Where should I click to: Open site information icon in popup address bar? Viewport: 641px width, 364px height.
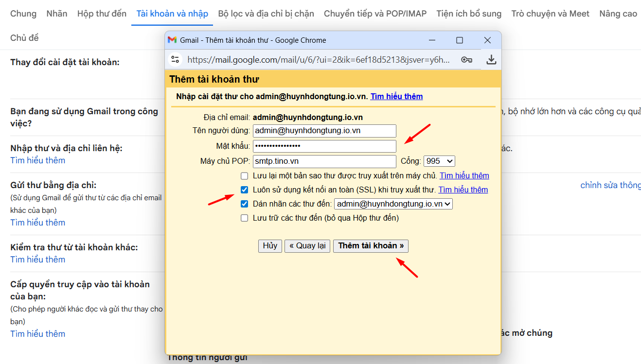[176, 59]
